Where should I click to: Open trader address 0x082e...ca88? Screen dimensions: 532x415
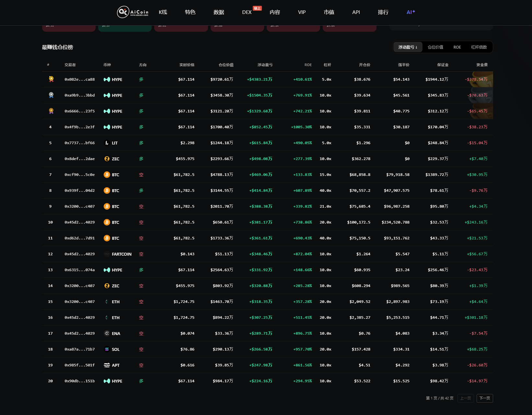80,79
